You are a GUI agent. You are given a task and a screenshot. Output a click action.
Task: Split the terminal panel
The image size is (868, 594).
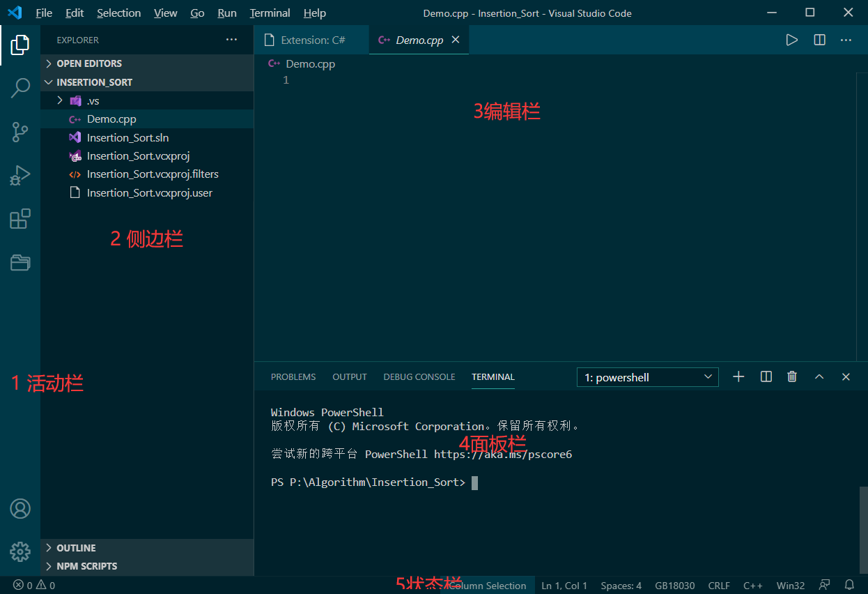coord(766,376)
